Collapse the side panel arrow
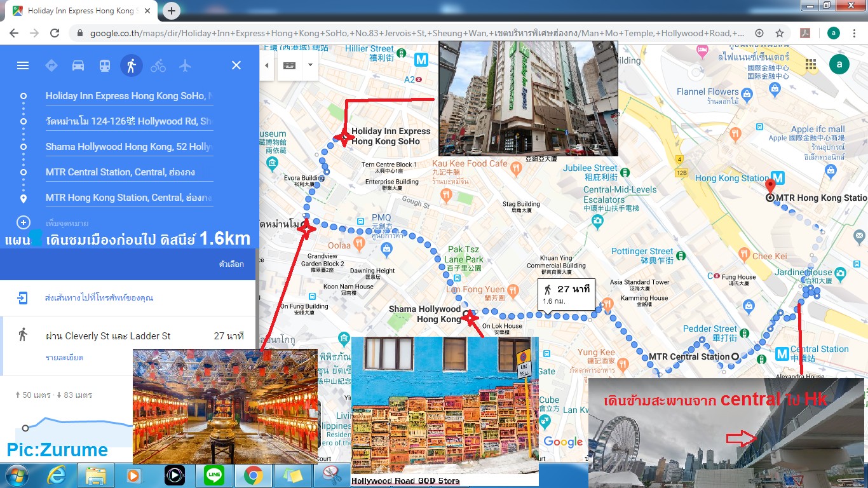Screen dimensions: 868x488 click(267, 65)
